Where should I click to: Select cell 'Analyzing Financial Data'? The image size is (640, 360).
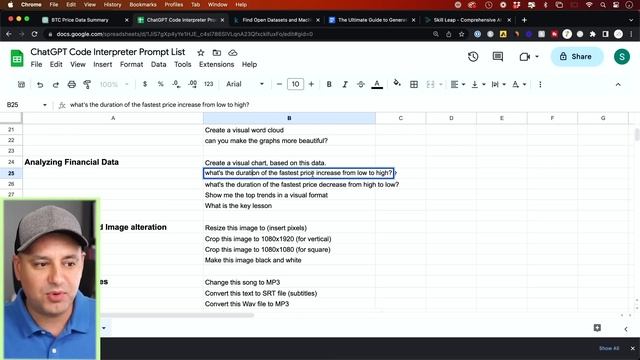tap(113, 162)
